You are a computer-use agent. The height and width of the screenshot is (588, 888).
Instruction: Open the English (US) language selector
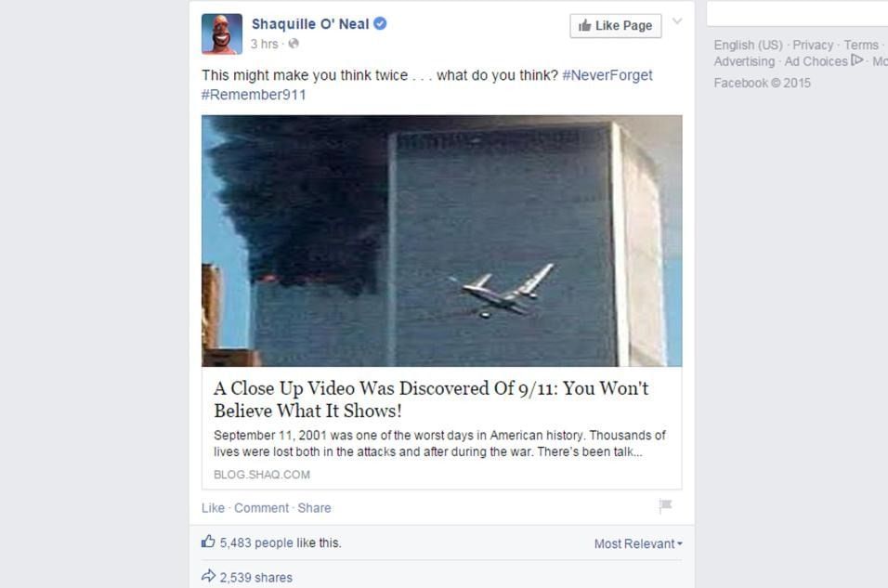point(748,45)
